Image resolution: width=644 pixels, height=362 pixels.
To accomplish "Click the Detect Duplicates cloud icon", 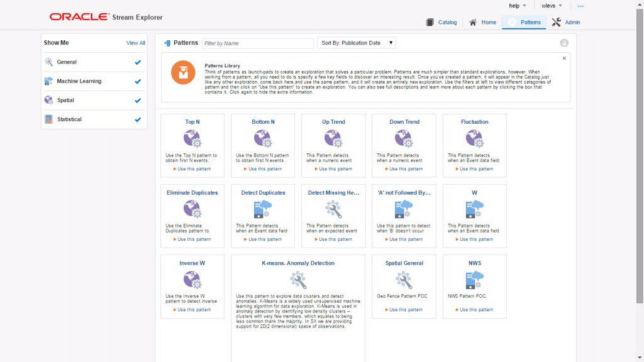I will (263, 209).
